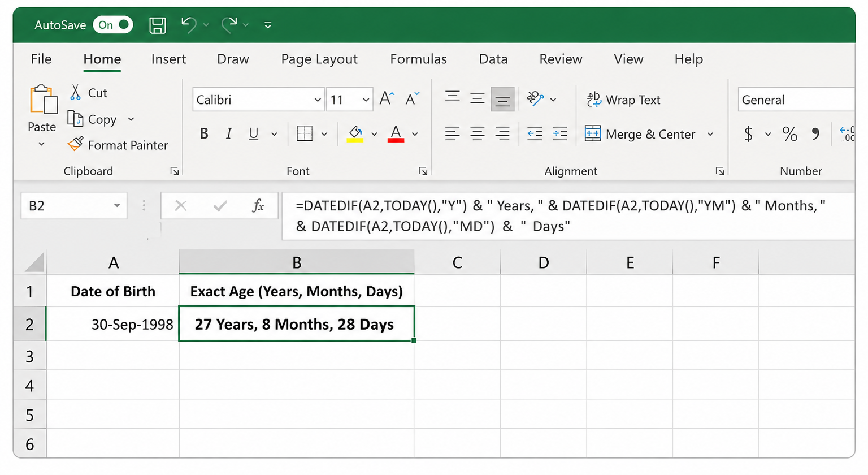The width and height of the screenshot is (868, 475).
Task: Activate the Format Painter
Action: point(118,145)
